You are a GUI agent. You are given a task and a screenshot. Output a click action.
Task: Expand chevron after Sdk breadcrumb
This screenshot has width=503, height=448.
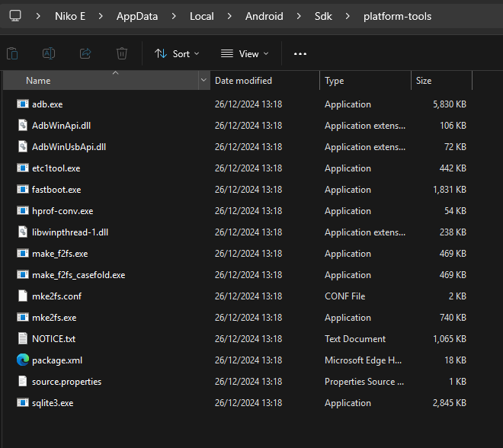click(348, 16)
